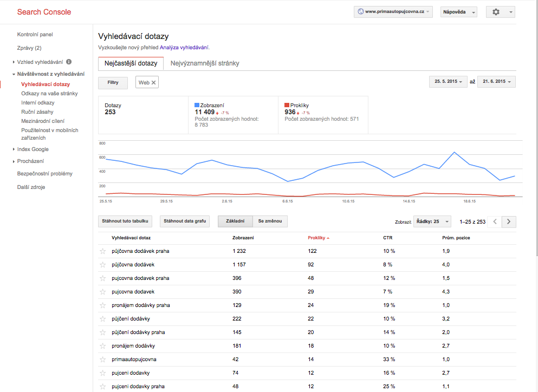538x392 pixels.
Task: Star the "primaautopujcovna" query row
Action: coord(102,360)
